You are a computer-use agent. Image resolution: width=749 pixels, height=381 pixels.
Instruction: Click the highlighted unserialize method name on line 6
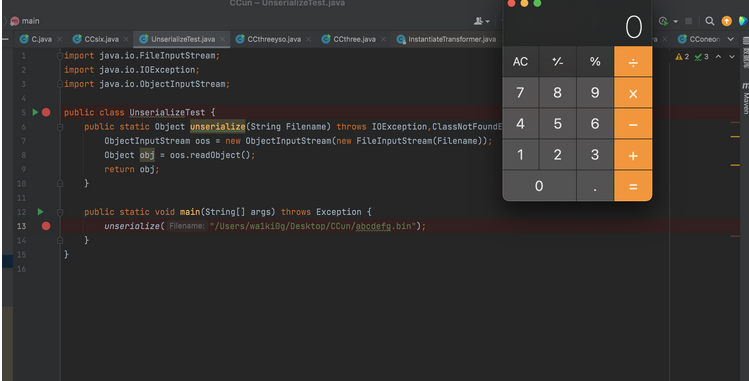[x=217, y=127]
